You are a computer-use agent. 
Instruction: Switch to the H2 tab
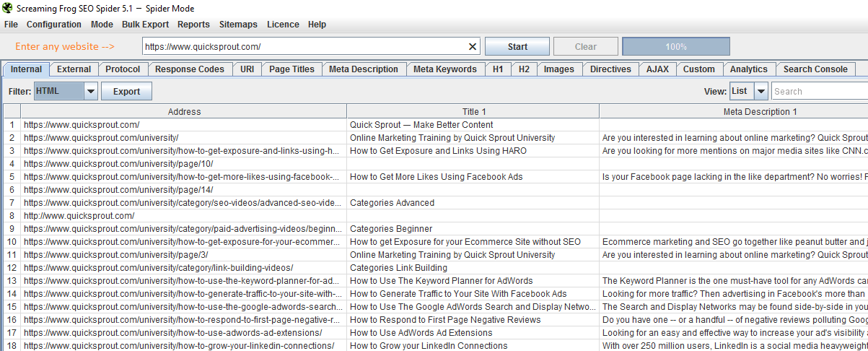524,69
